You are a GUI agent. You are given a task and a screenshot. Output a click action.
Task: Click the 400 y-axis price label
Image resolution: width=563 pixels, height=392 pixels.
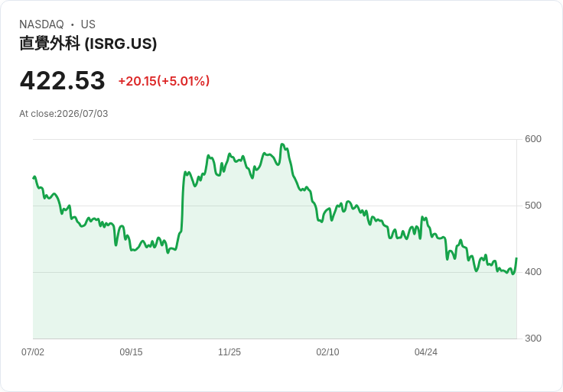[533, 272]
